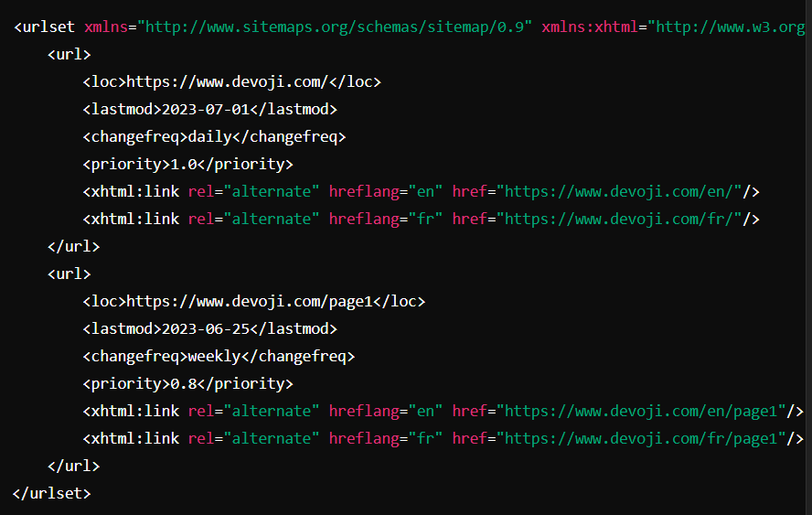Click the priority 0.8 line

coord(187,384)
